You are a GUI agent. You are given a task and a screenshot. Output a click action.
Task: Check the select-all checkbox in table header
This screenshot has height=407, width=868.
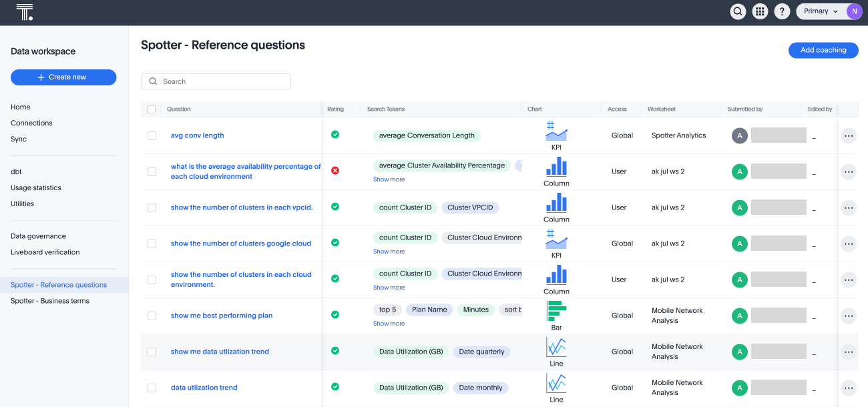click(152, 109)
